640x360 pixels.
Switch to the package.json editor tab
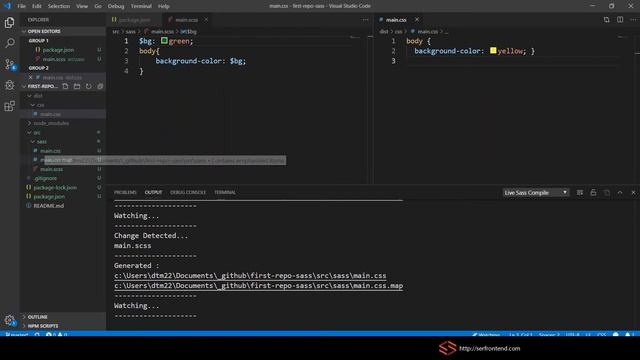click(134, 20)
